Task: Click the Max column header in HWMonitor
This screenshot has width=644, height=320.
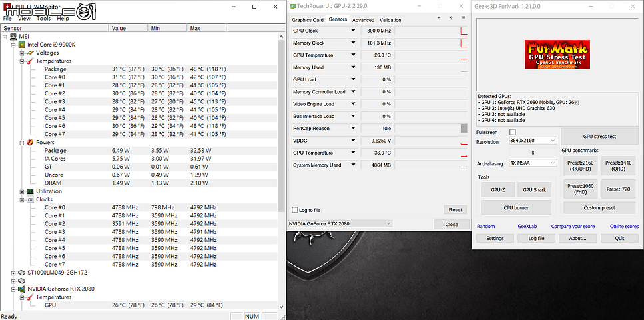Action: (x=206, y=28)
